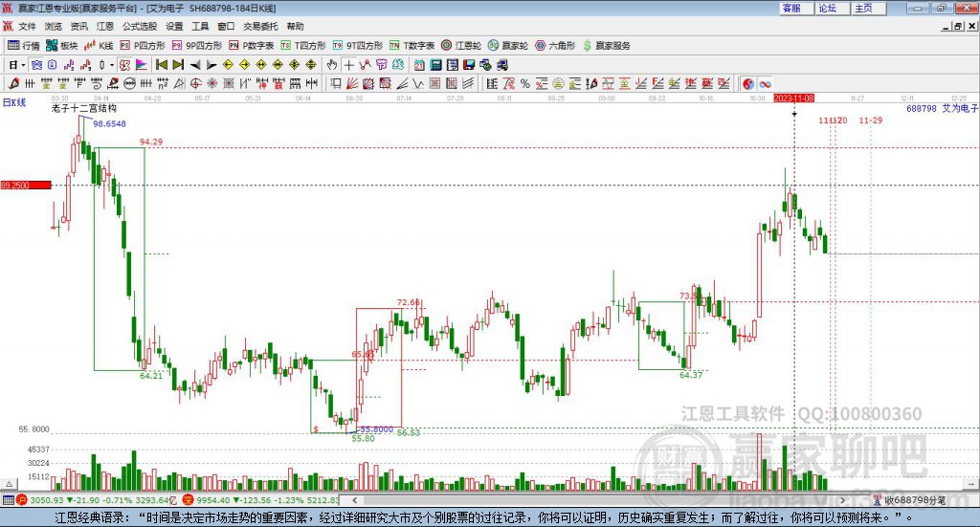Toggle the blue infinity loop icon
Viewport: 980px width, 527px height.
765,83
